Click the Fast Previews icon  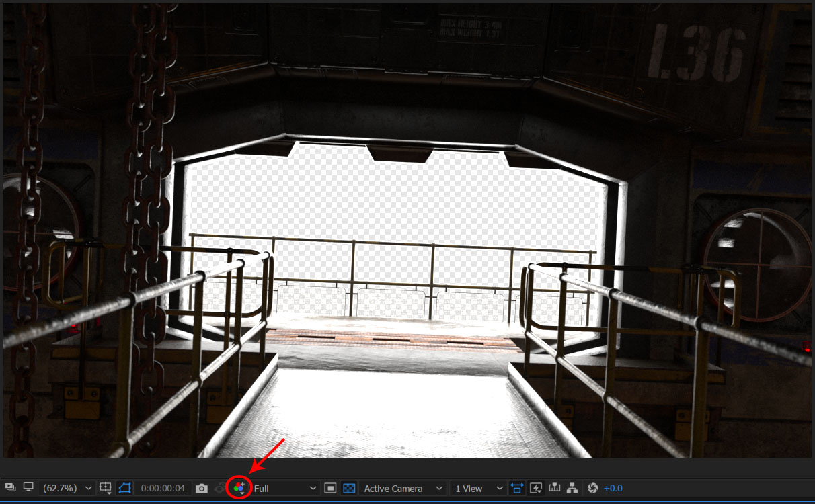[x=536, y=489]
